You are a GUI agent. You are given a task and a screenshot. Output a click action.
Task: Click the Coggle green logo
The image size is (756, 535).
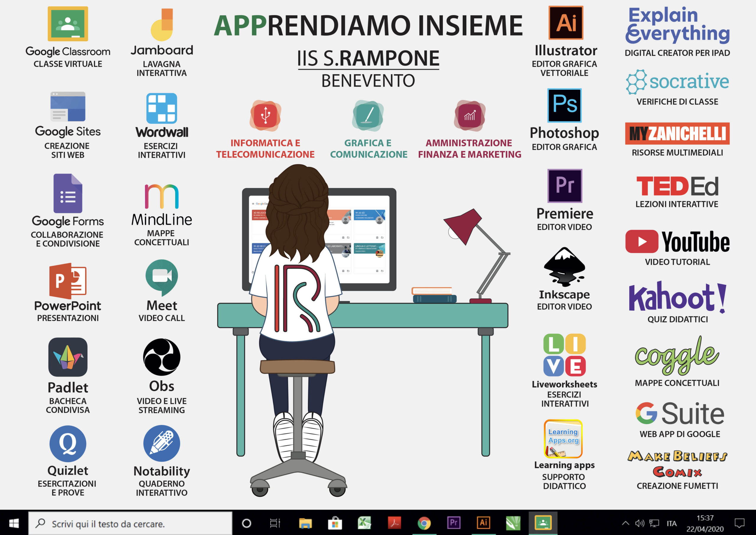pyautogui.click(x=677, y=355)
